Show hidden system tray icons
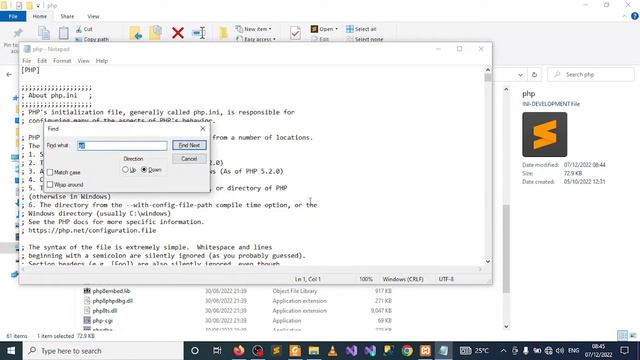 503,351
